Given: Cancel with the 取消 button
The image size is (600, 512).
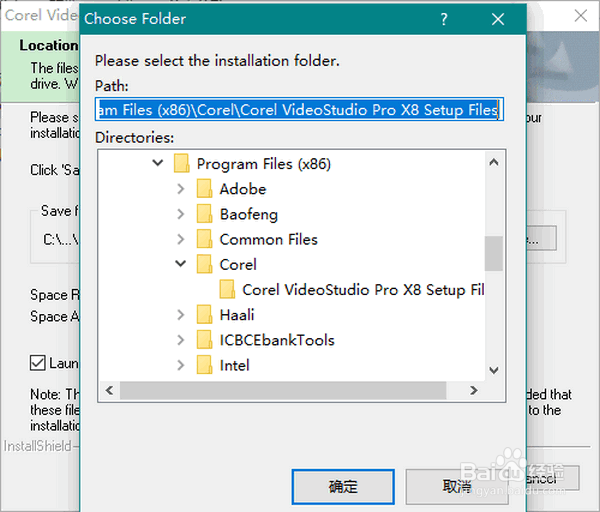Looking at the screenshot, I should point(457,486).
